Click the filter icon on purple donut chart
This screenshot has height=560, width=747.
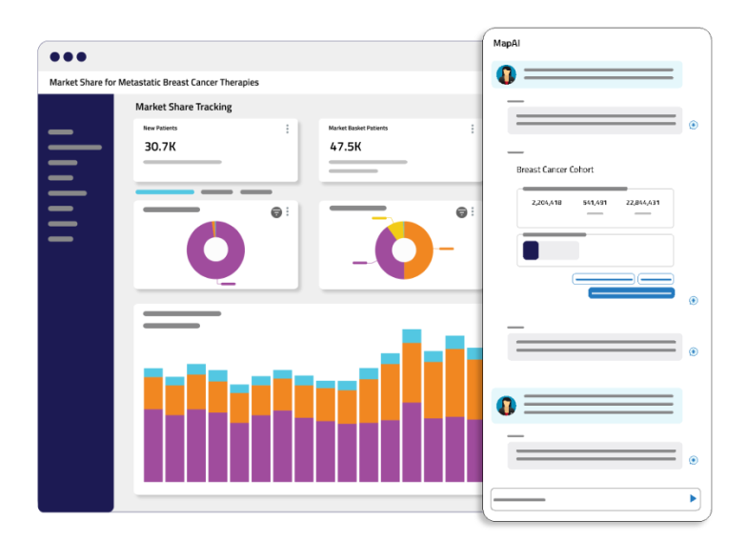[276, 212]
